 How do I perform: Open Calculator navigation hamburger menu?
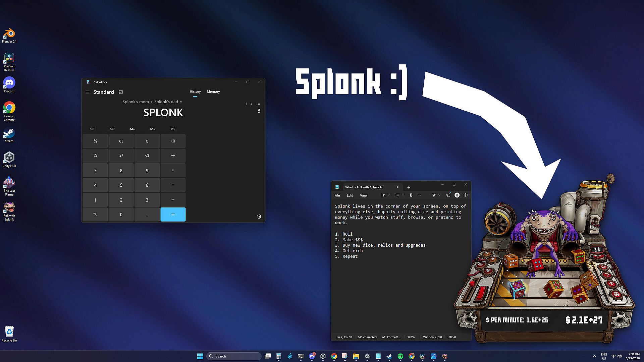coord(88,92)
